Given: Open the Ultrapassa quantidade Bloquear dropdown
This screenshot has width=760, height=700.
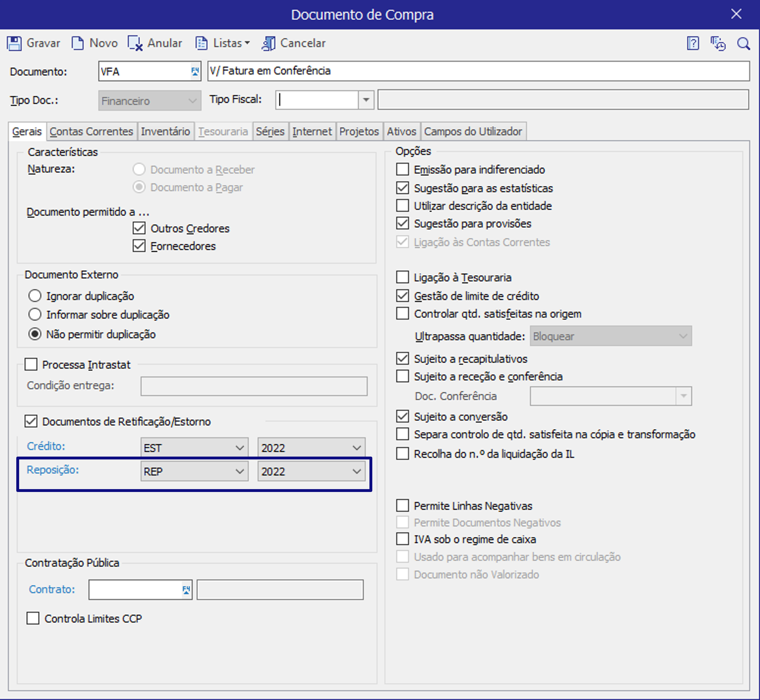Looking at the screenshot, I should point(611,336).
